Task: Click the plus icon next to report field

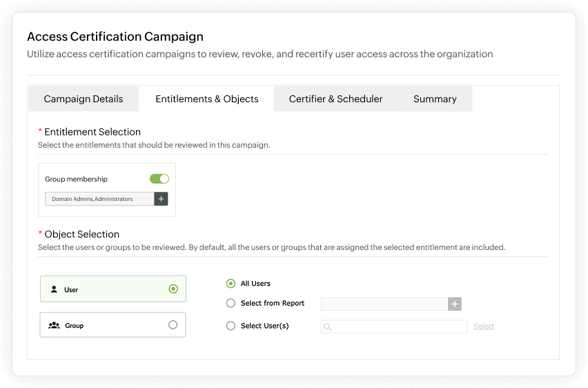Action: pyautogui.click(x=454, y=304)
